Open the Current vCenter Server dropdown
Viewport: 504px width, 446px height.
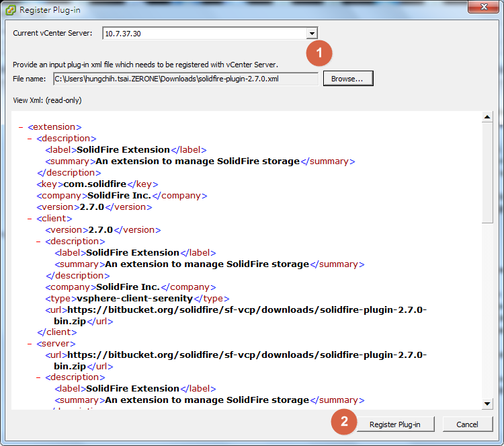coord(312,33)
